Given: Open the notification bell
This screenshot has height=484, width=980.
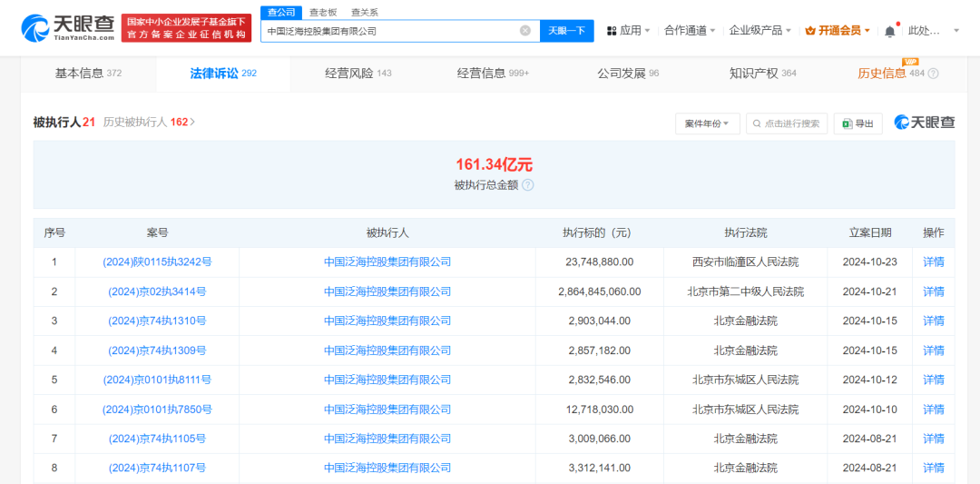Looking at the screenshot, I should click(x=890, y=31).
